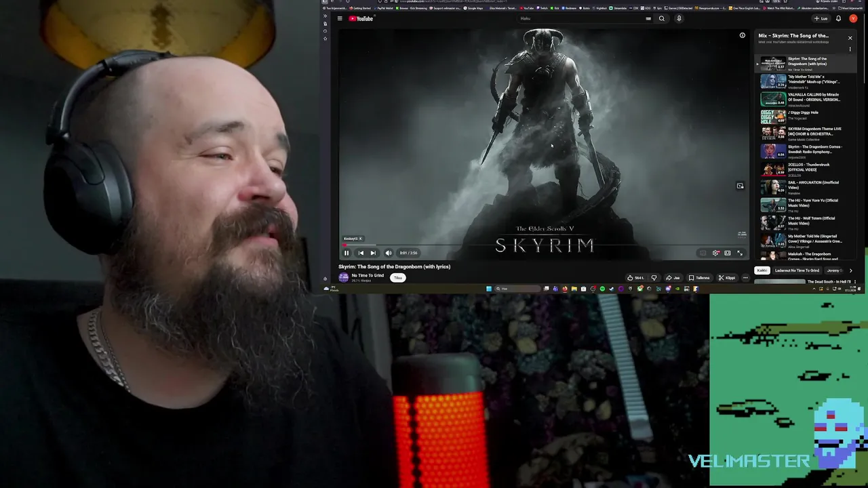Open player settings gear icon
The width and height of the screenshot is (868, 488).
(715, 253)
